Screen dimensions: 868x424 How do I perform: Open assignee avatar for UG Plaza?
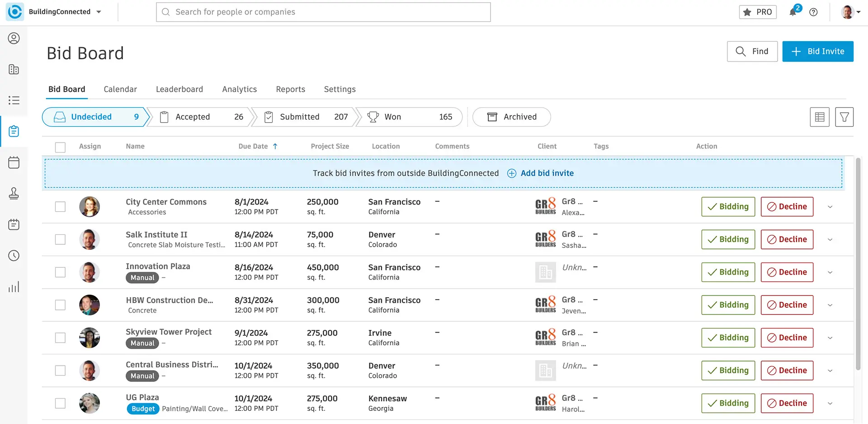tap(90, 403)
